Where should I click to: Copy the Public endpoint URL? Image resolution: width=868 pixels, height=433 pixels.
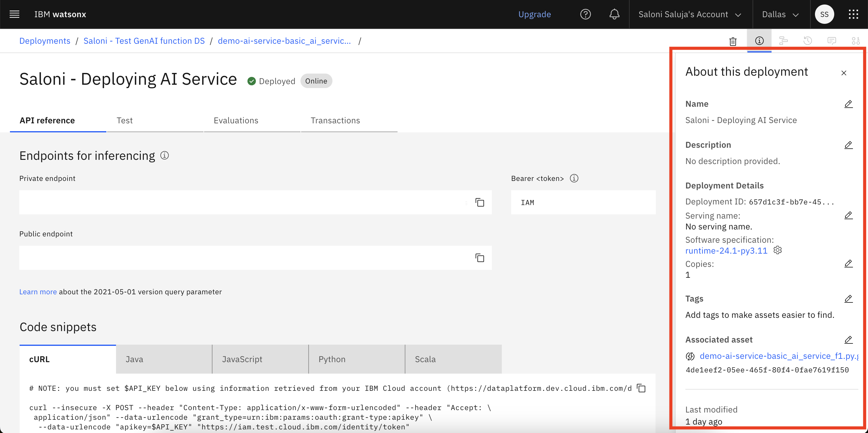click(x=480, y=258)
